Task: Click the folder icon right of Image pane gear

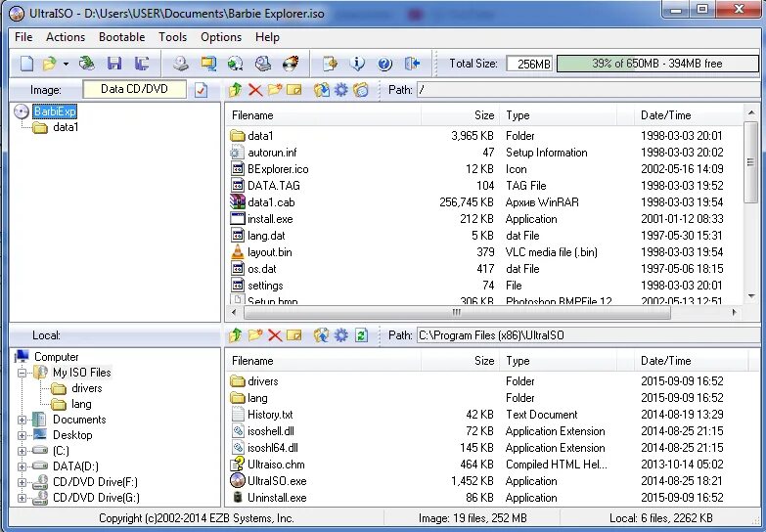Action: click(x=361, y=90)
